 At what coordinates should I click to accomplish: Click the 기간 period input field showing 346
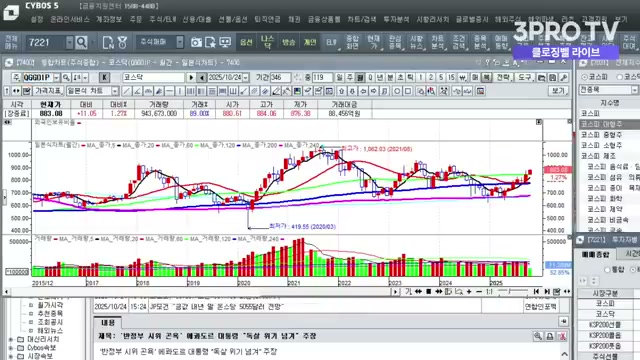point(280,78)
